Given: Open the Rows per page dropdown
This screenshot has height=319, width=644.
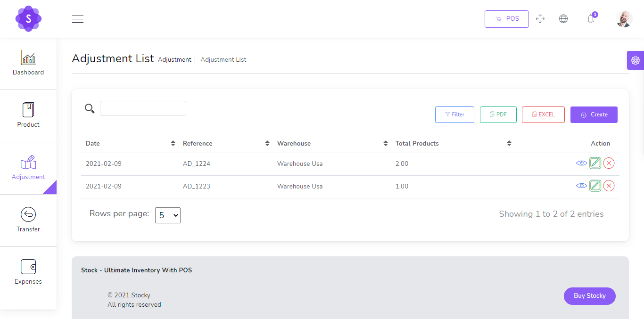Looking at the screenshot, I should pyautogui.click(x=167, y=215).
